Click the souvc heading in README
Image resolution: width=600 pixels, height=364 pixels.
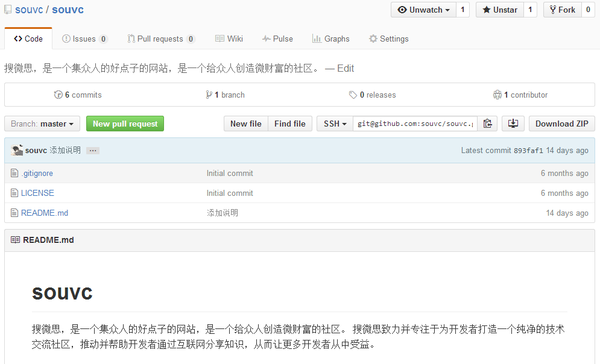(62, 293)
